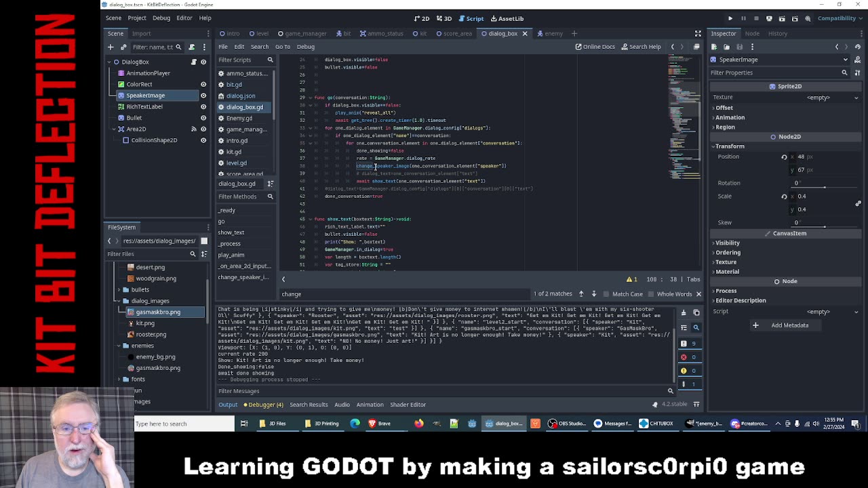Add a new child node with plus icon
868x488 pixels.
coord(111,47)
